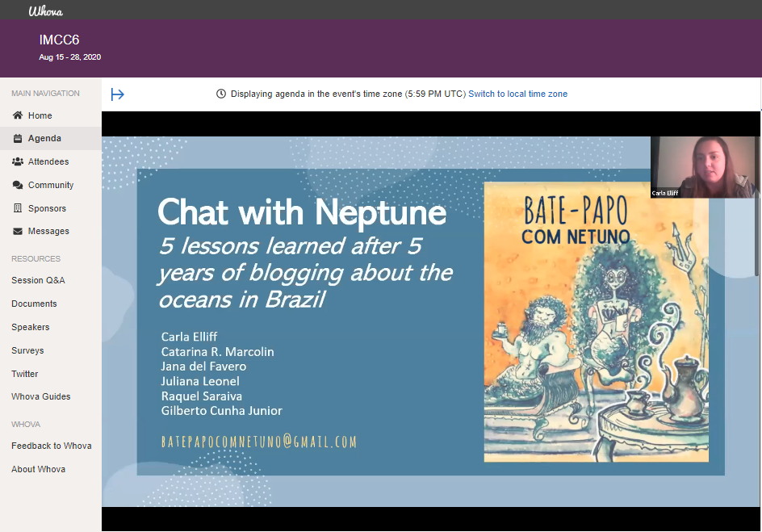Viewport: 762px width, 532px height.
Task: Select the Agenda navigation item
Action: (51, 139)
